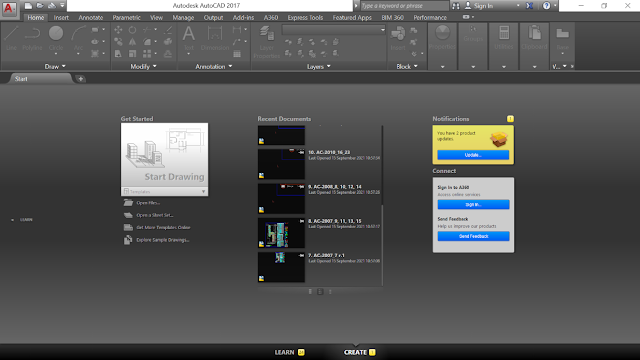Select the Text annotation tool
The height and width of the screenshot is (360, 640).
pos(188,38)
